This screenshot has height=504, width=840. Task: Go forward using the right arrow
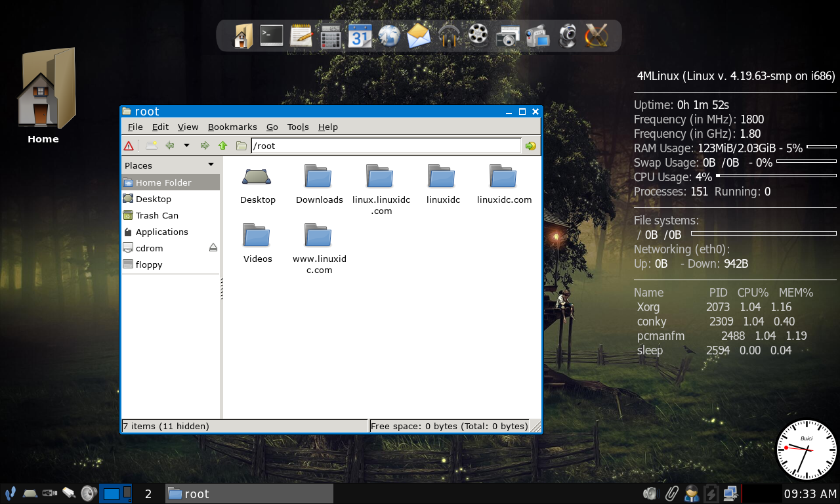[x=205, y=146]
